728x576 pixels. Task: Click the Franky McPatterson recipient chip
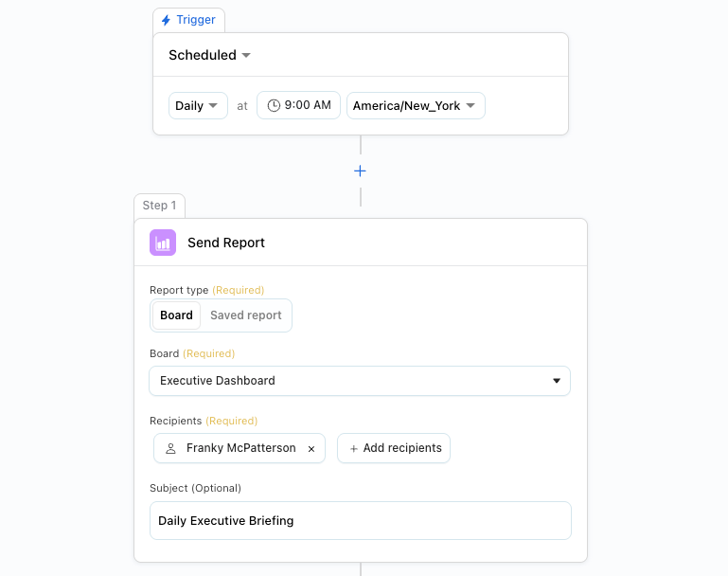click(240, 448)
